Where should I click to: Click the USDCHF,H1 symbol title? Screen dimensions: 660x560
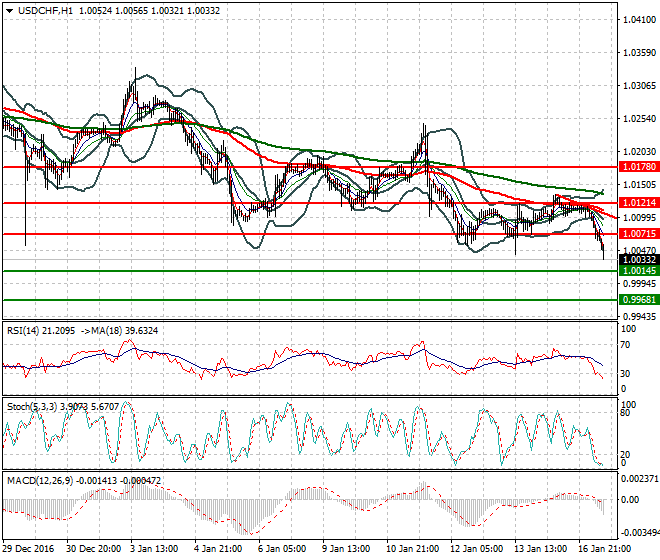click(x=45, y=10)
